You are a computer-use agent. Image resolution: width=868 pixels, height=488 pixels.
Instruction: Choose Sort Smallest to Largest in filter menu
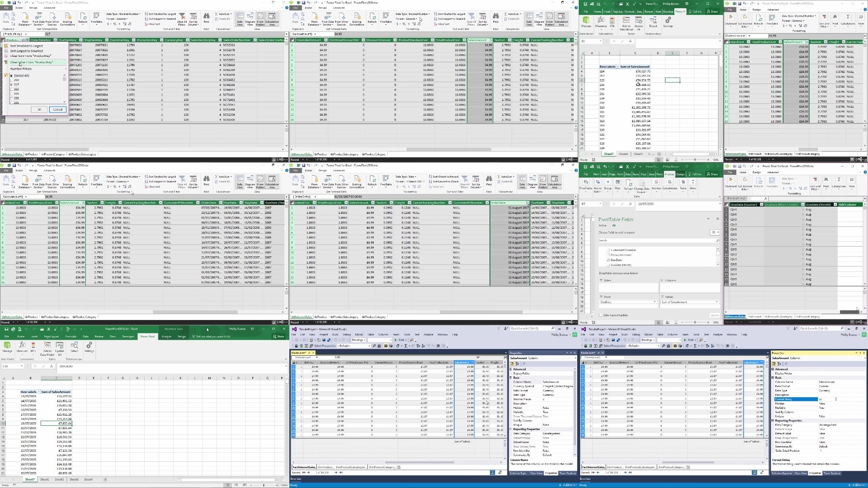point(27,46)
